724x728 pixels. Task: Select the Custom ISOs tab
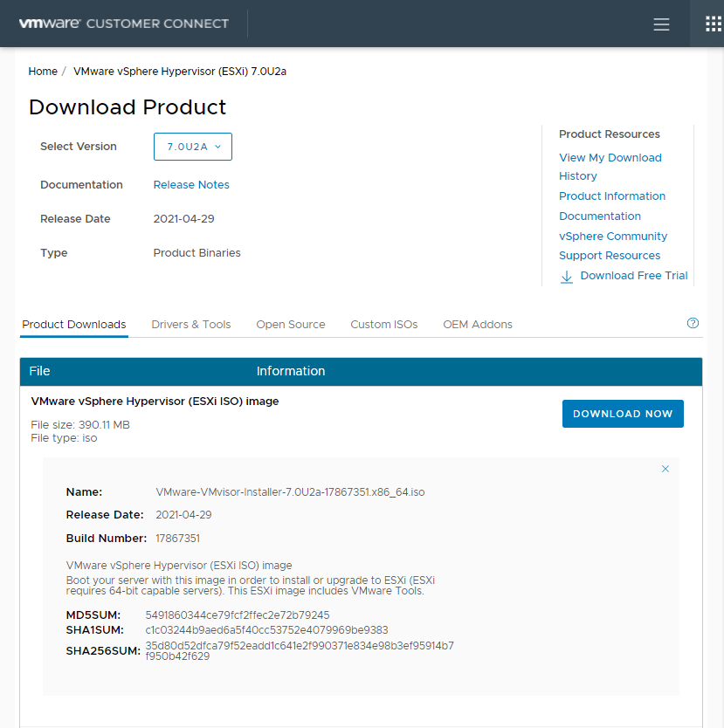(384, 325)
